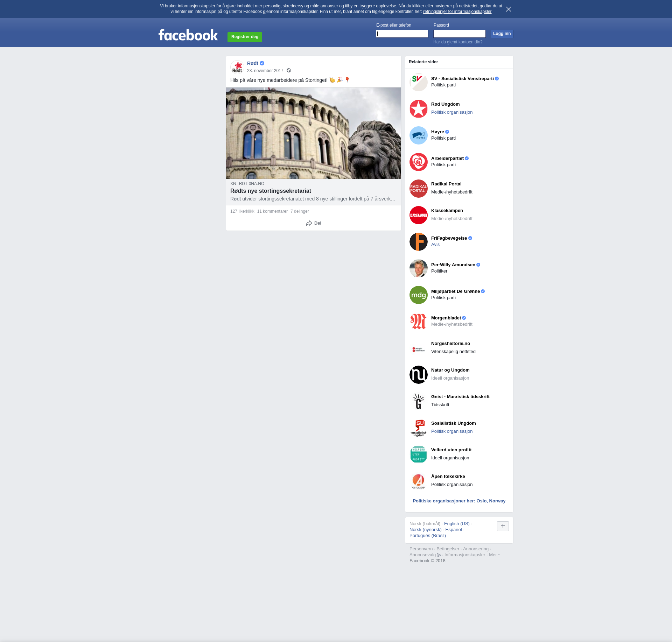Open Klassekampen red logo
This screenshot has width=672, height=642.
[x=419, y=215]
